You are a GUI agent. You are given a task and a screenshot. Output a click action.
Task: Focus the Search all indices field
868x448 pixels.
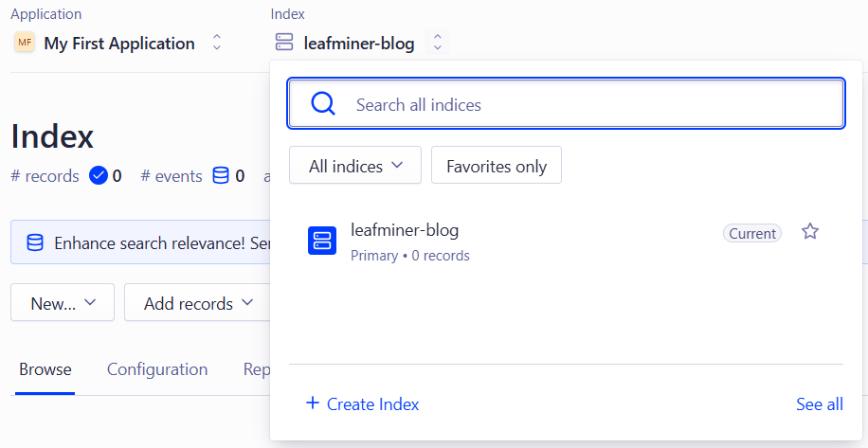click(588, 104)
